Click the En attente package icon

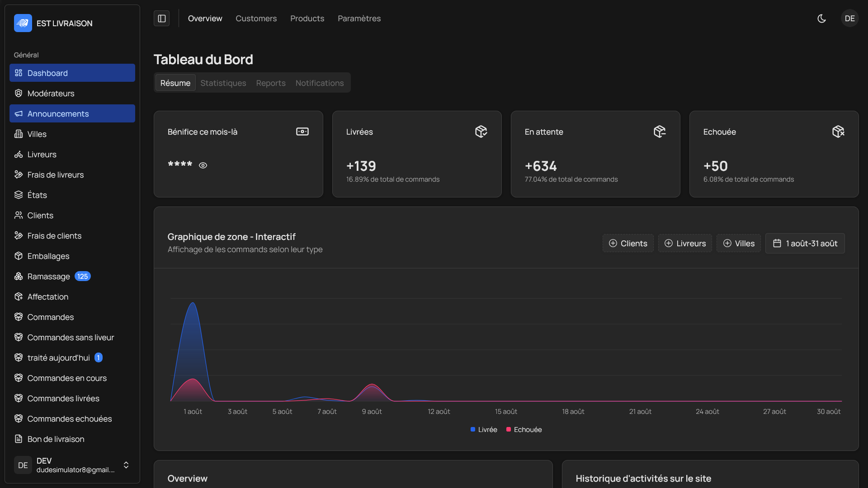click(x=659, y=131)
